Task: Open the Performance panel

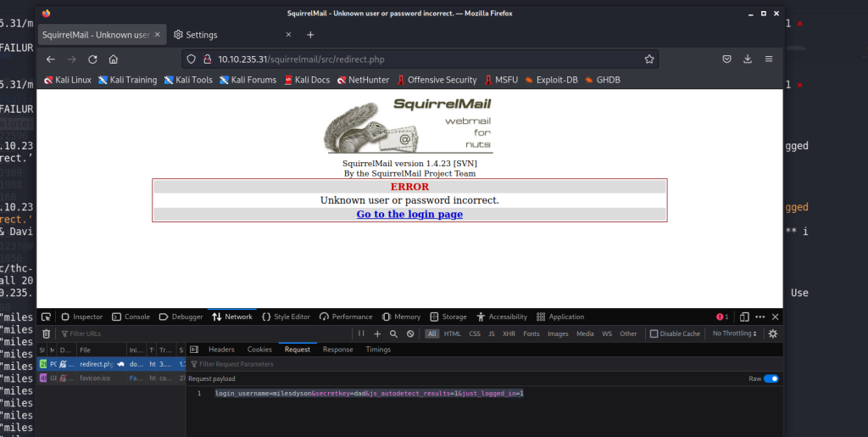Action: [x=346, y=317]
